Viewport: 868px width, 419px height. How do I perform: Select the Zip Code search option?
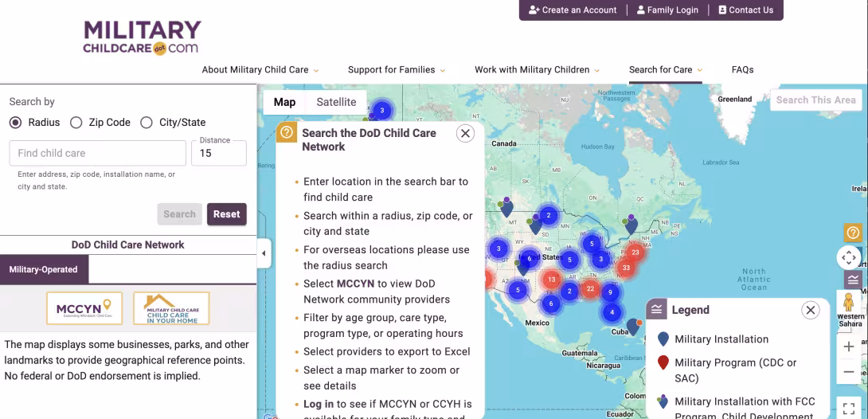[76, 123]
